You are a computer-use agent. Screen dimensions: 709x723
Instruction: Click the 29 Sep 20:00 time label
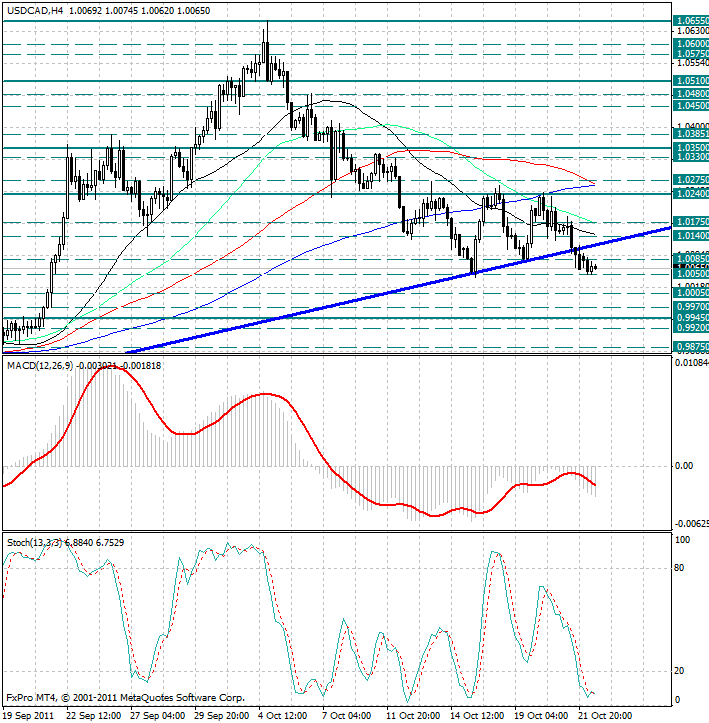[222, 716]
